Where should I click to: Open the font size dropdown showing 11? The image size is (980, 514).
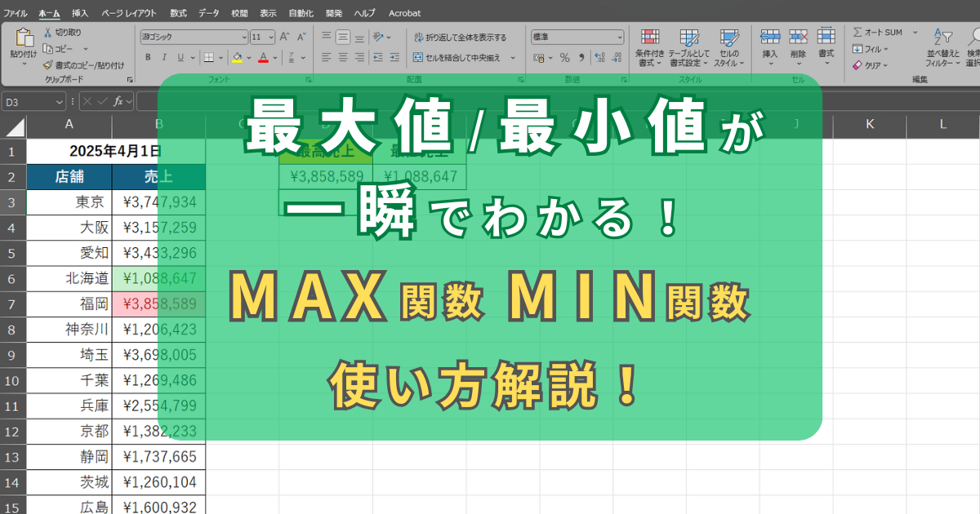[262, 37]
